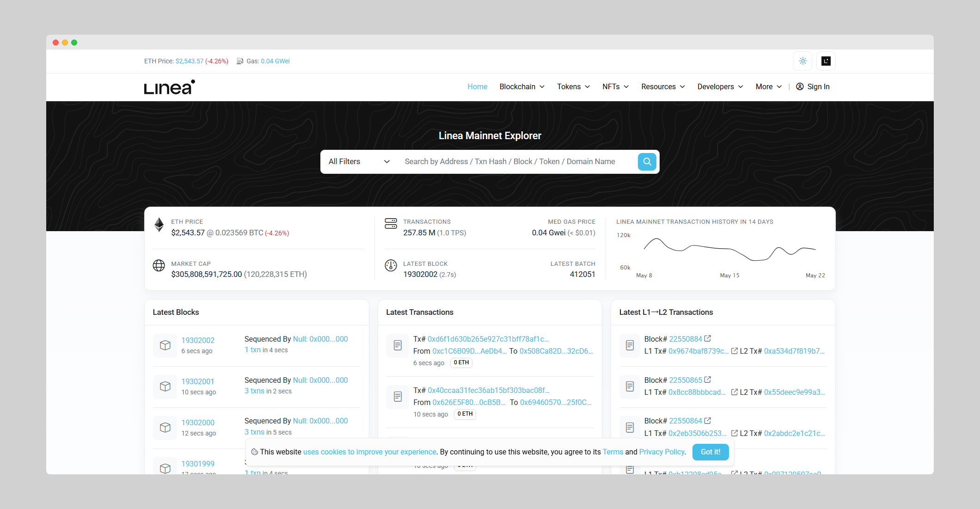
Task: Dismiss cookie banner with Got it! button
Action: pyautogui.click(x=710, y=452)
